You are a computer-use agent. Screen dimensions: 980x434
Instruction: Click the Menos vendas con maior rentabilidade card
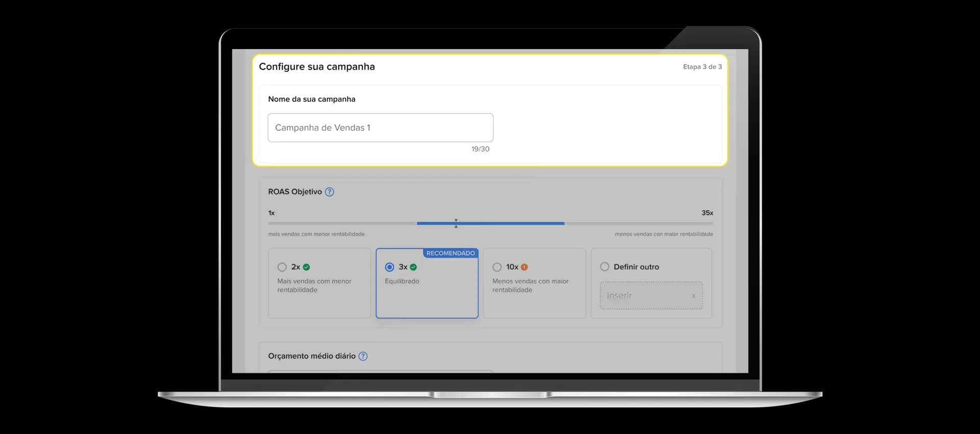(x=535, y=283)
